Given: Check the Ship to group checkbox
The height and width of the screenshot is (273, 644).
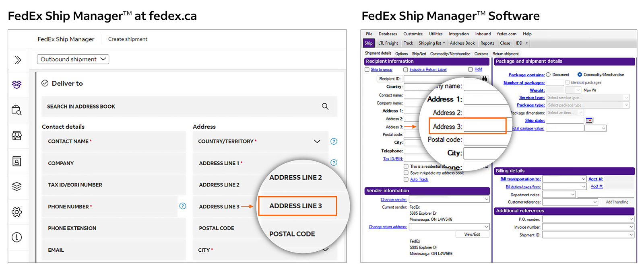Looking at the screenshot, I should click(367, 70).
